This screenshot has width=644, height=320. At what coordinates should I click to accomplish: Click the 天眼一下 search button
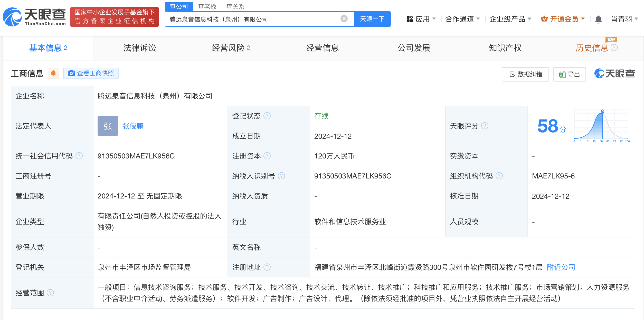click(x=372, y=19)
